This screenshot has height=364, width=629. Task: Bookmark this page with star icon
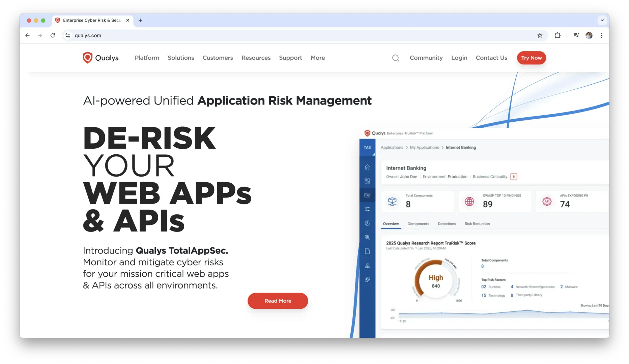[x=540, y=35]
